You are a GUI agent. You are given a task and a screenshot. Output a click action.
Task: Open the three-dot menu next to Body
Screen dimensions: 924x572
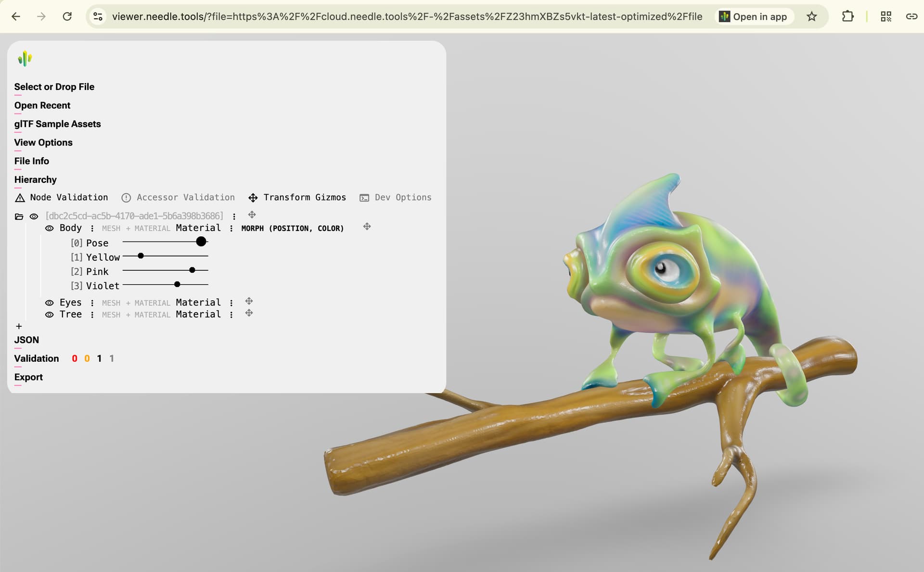coord(92,229)
